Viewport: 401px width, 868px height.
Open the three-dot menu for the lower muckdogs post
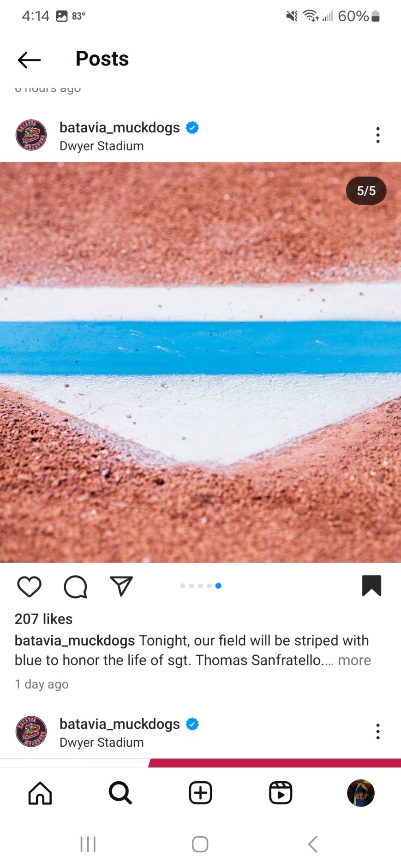click(378, 731)
